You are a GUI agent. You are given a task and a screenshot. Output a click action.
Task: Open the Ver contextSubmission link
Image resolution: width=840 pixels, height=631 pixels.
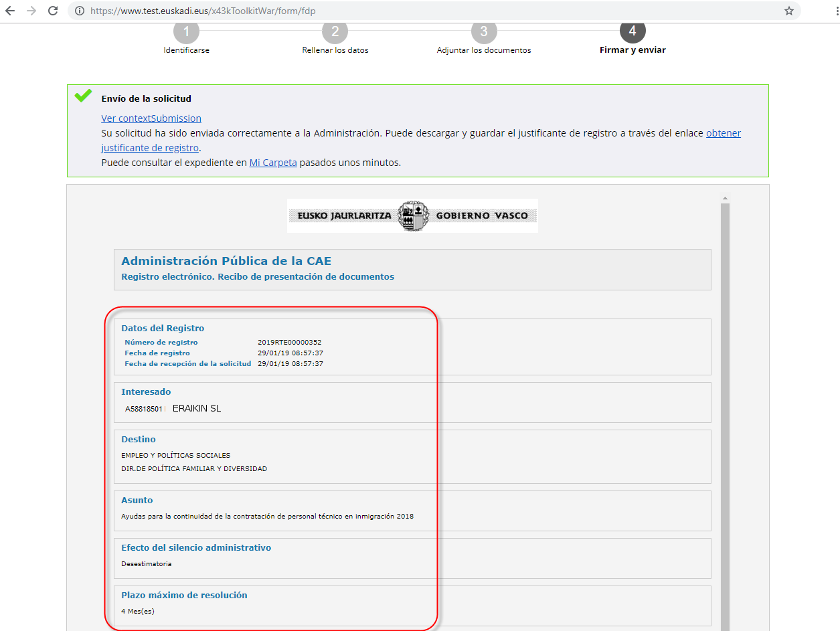(x=151, y=118)
